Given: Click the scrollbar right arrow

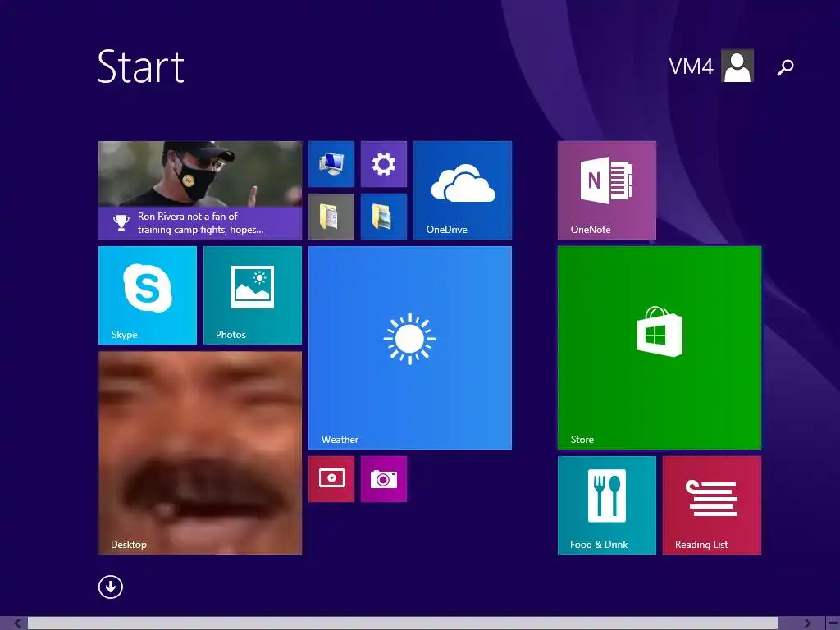Looking at the screenshot, I should (x=807, y=623).
